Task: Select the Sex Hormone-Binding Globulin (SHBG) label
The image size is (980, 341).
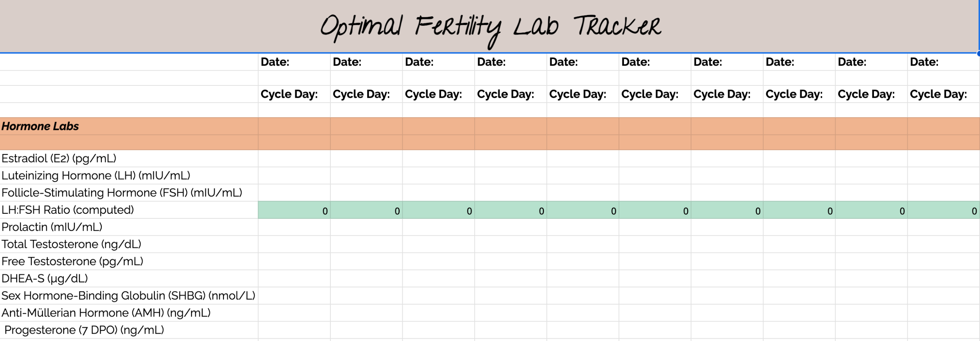Action: [129, 296]
